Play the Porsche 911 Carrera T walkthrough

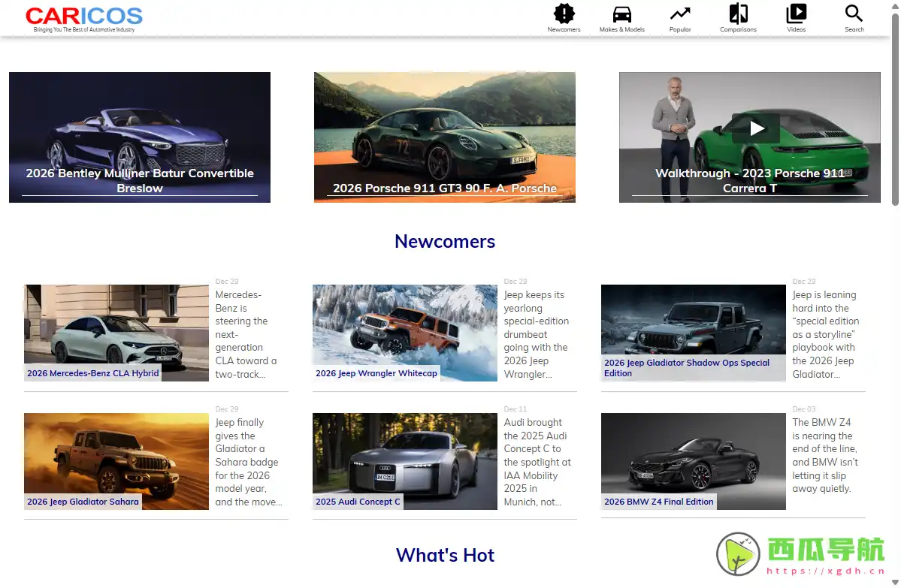tap(756, 128)
